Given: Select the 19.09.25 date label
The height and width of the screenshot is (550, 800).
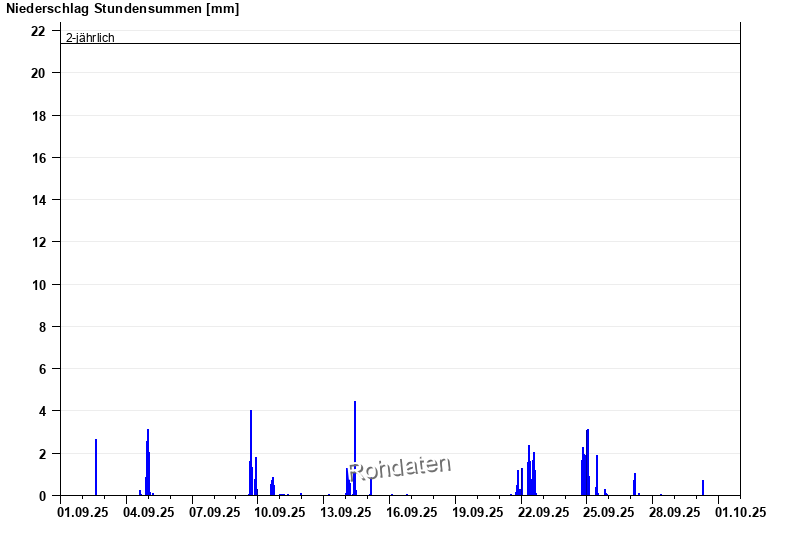Looking at the screenshot, I should tap(478, 512).
